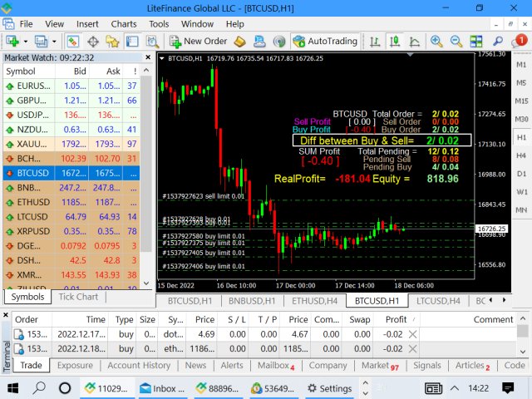Close the eth... buy order row

412,349
